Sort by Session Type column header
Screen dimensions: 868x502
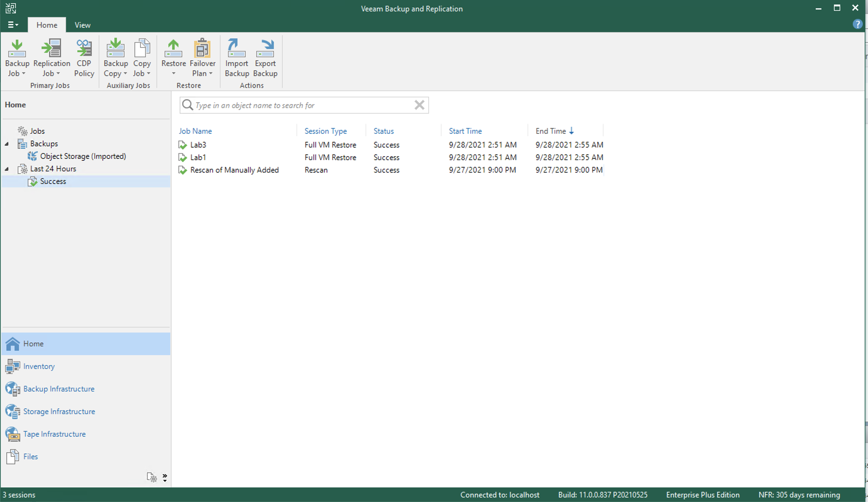325,131
